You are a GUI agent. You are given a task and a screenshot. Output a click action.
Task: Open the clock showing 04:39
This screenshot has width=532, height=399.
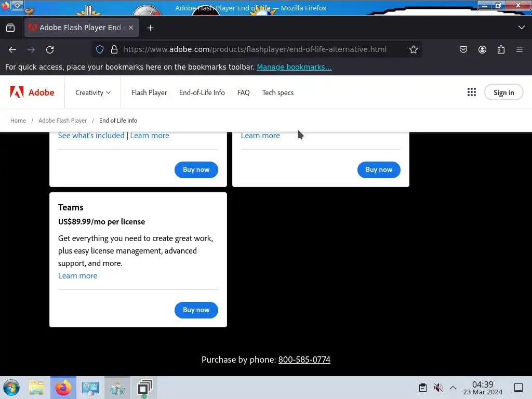(x=483, y=388)
